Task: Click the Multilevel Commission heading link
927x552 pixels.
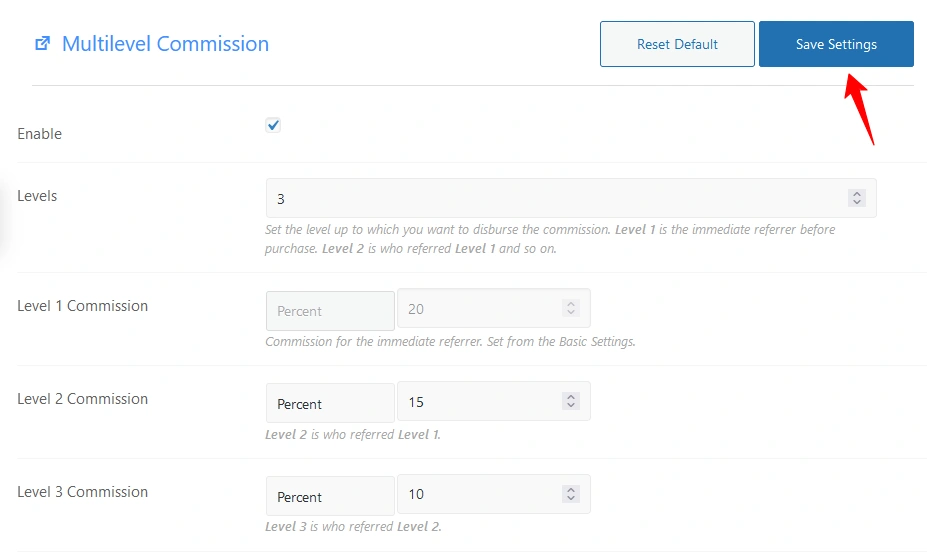Action: [x=165, y=44]
